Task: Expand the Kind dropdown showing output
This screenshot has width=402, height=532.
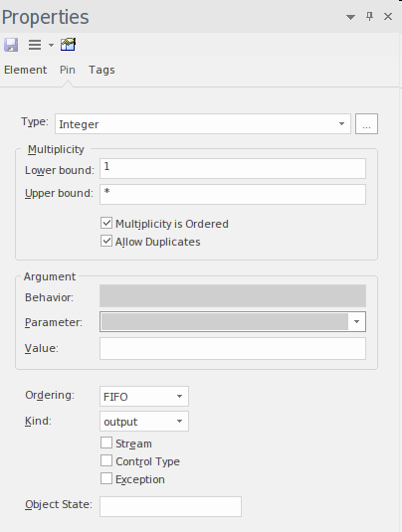Action: pyautogui.click(x=144, y=422)
